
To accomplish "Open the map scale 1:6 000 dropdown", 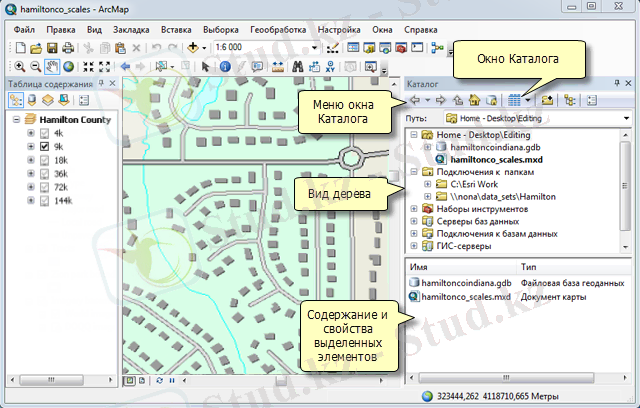I will pos(314,48).
